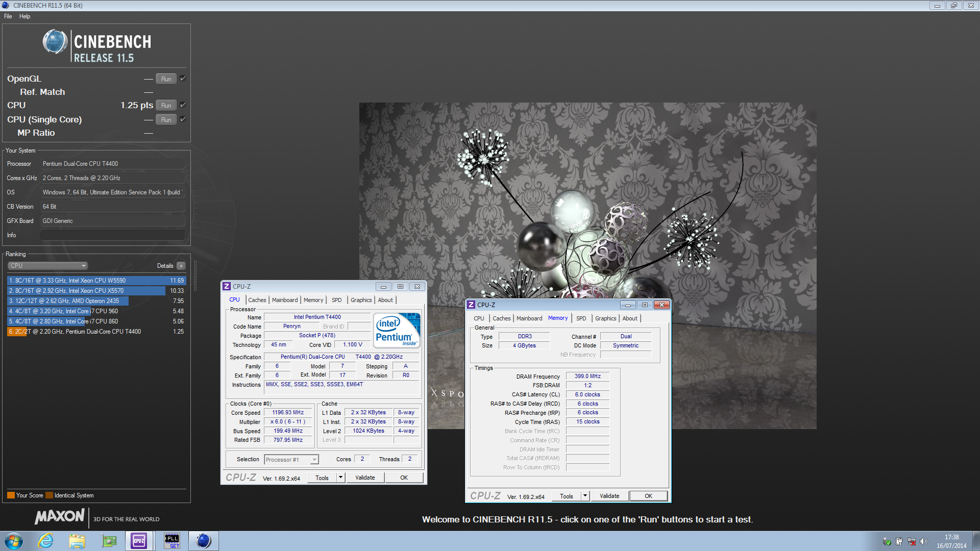Click CPU-Z title icon in Memory window
This screenshot has width=980, height=551.
[x=471, y=305]
